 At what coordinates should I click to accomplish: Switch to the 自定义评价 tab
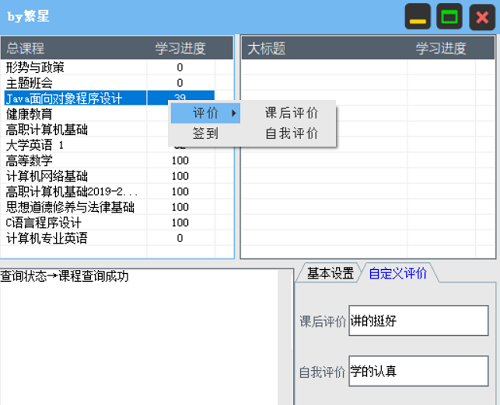click(398, 273)
